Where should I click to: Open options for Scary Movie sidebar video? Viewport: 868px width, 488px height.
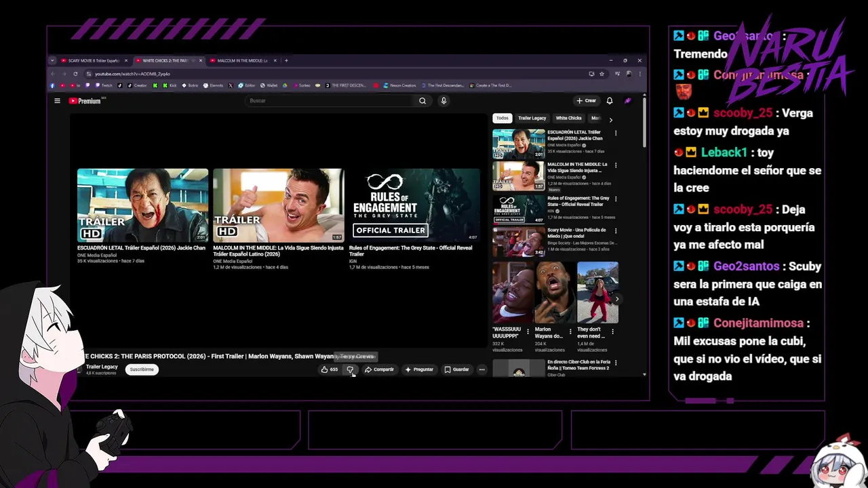616,232
